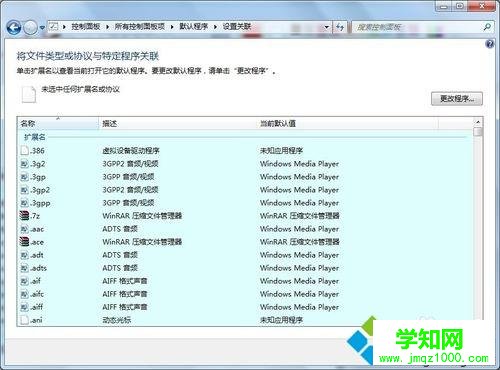Click the refresh button beside address bar
This screenshot has height=370, width=500.
340,27
